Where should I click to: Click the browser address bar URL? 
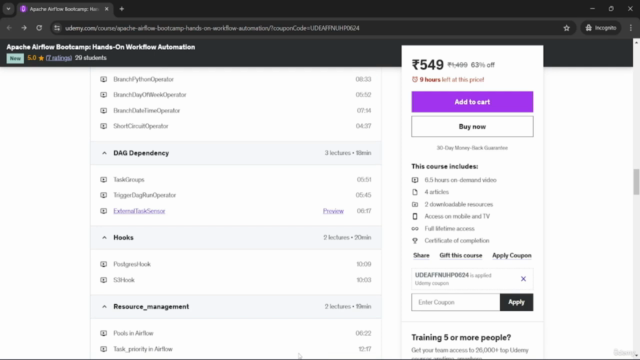212,28
